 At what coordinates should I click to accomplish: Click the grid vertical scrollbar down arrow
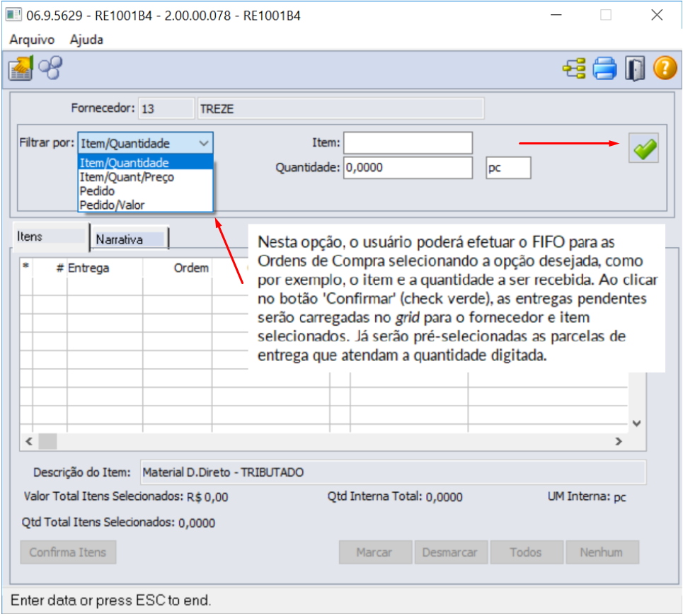[636, 423]
